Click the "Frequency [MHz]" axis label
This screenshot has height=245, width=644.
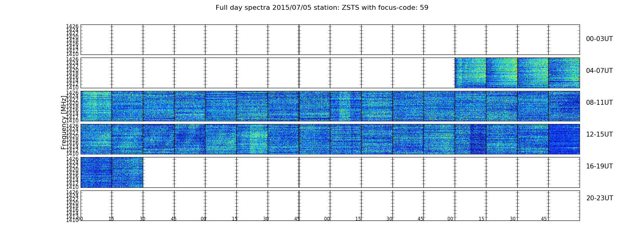pyautogui.click(x=64, y=123)
